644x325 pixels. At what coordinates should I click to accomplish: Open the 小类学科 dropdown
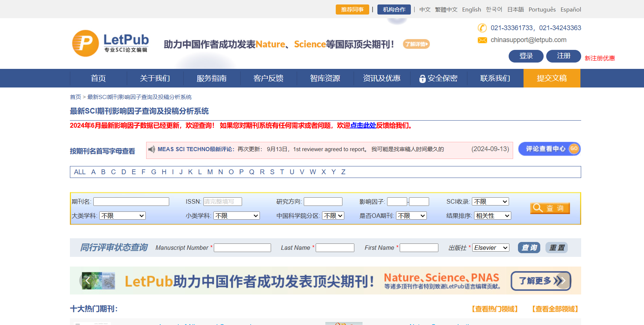[236, 216]
